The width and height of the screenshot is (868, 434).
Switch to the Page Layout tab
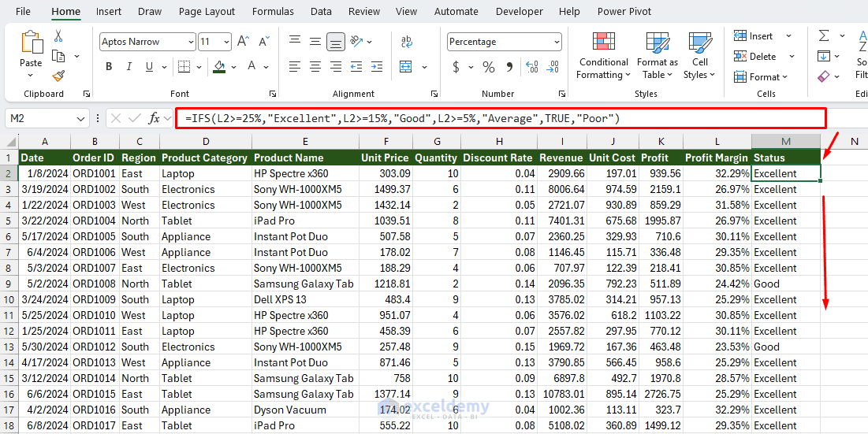click(207, 11)
